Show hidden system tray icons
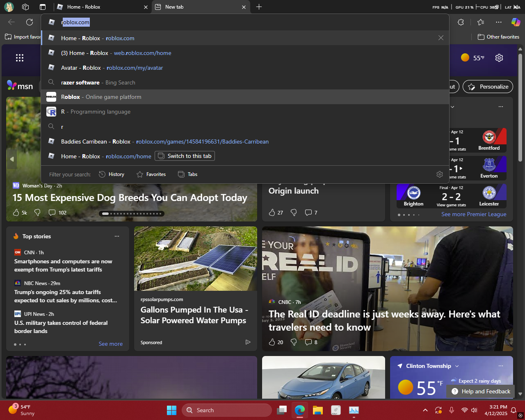This screenshot has height=420, width=525. 425,410
